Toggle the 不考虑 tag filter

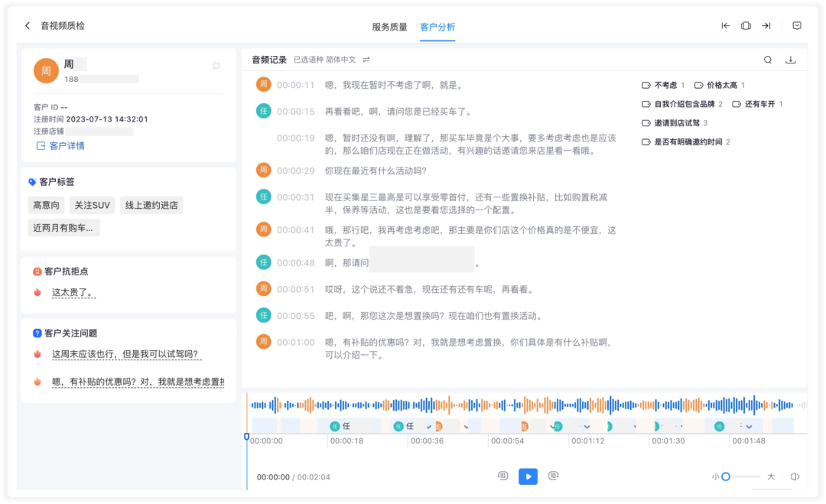pyautogui.click(x=662, y=86)
